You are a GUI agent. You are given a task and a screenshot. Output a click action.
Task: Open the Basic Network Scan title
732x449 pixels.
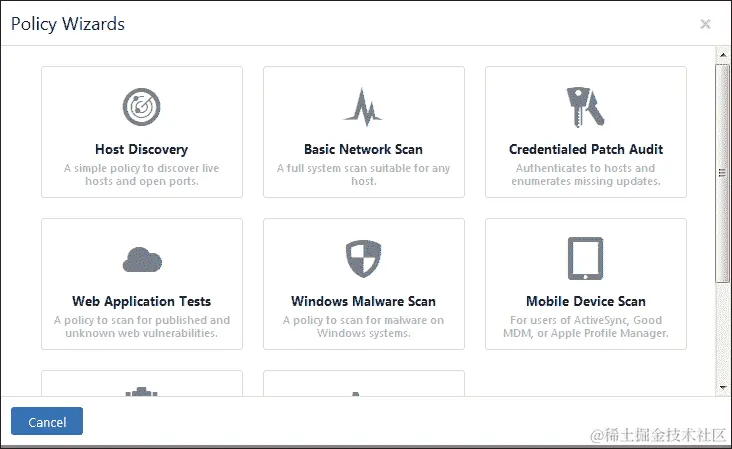(363, 149)
